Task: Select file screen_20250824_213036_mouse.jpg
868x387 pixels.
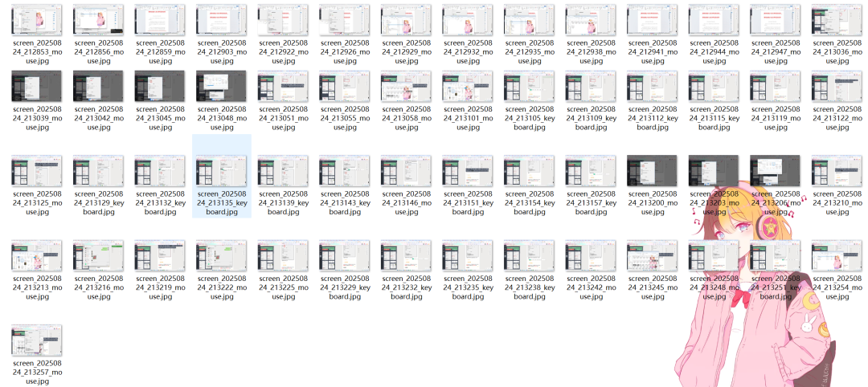Action: coord(837,20)
